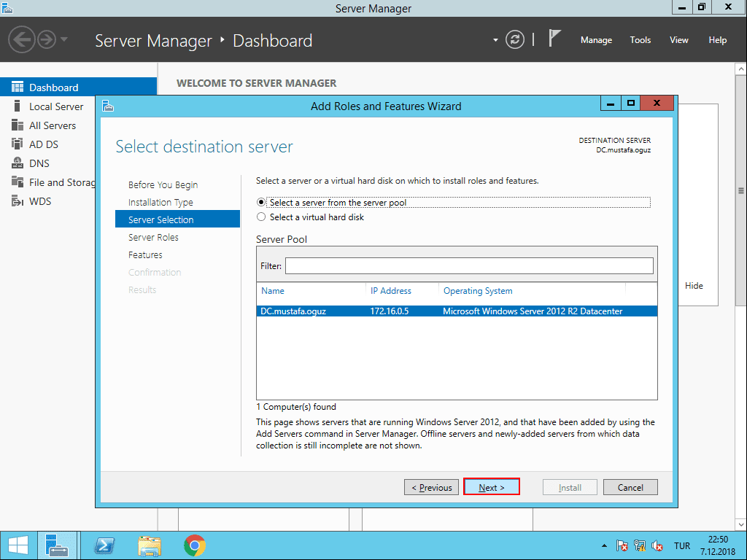Click the Server Manager scroll down arrow
The height and width of the screenshot is (560, 747).
pyautogui.click(x=741, y=524)
